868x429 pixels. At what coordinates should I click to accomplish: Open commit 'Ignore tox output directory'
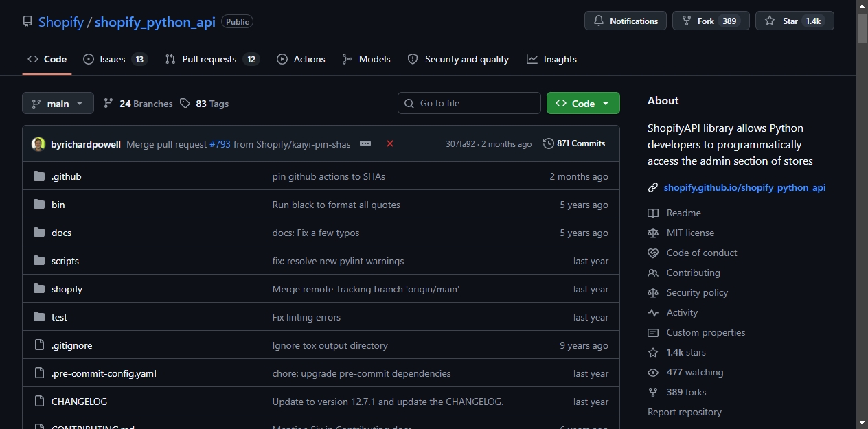[x=330, y=345]
